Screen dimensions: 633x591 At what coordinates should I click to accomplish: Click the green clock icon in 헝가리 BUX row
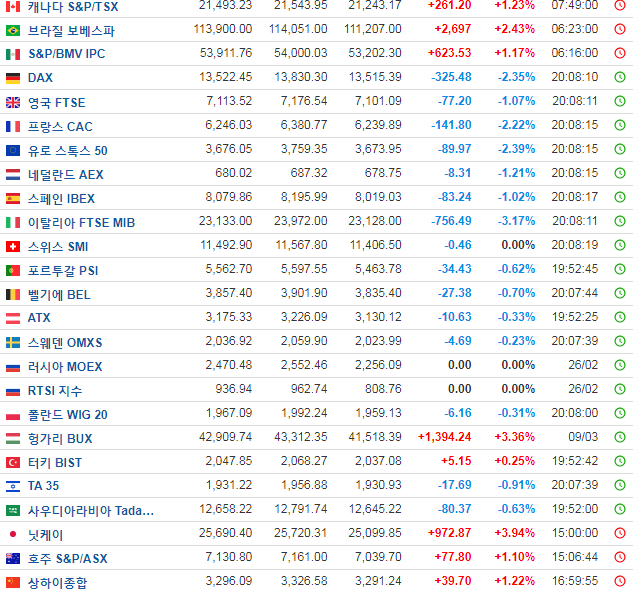tap(620, 437)
